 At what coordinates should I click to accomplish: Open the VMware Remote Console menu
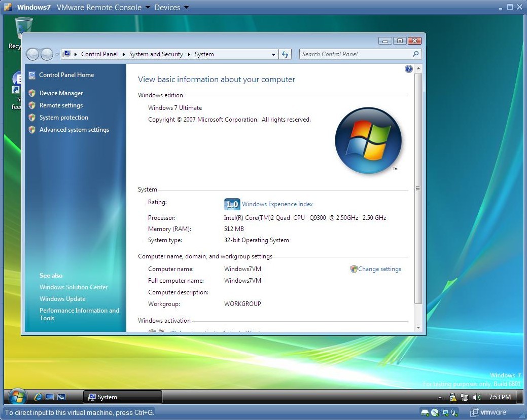click(99, 7)
